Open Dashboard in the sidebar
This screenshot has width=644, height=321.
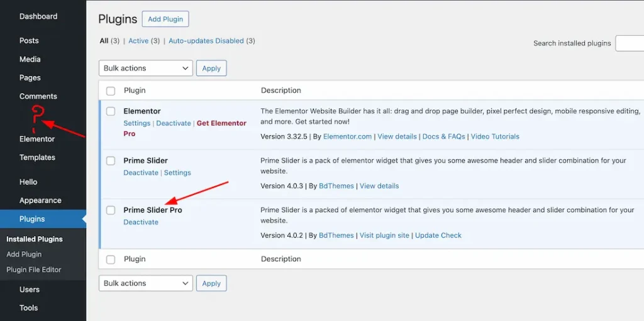pyautogui.click(x=38, y=16)
